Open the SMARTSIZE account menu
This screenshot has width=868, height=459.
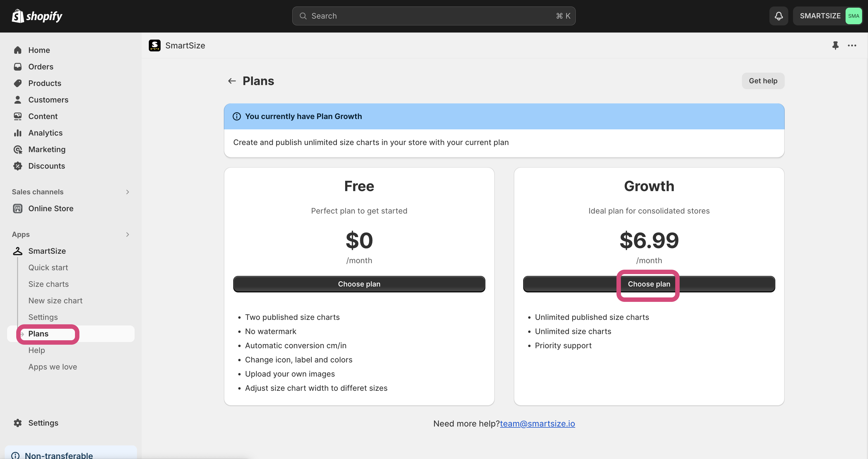(x=827, y=16)
